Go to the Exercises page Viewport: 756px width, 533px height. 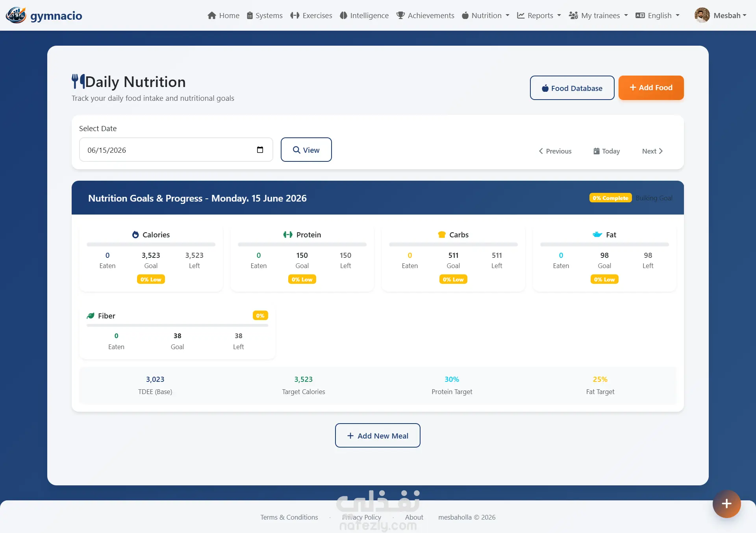point(311,15)
